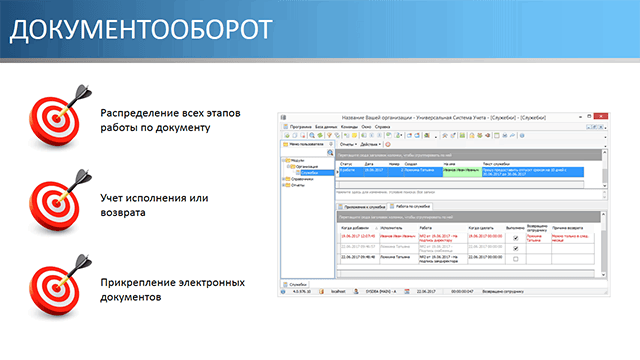Collapse the Модули tree node
640x360 pixels.
click(x=284, y=160)
